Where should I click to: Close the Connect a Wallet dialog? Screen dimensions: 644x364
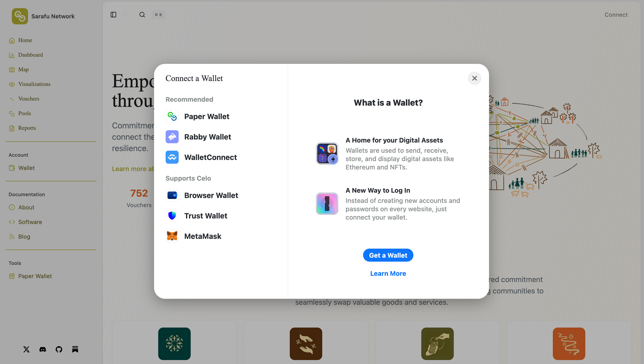click(474, 78)
